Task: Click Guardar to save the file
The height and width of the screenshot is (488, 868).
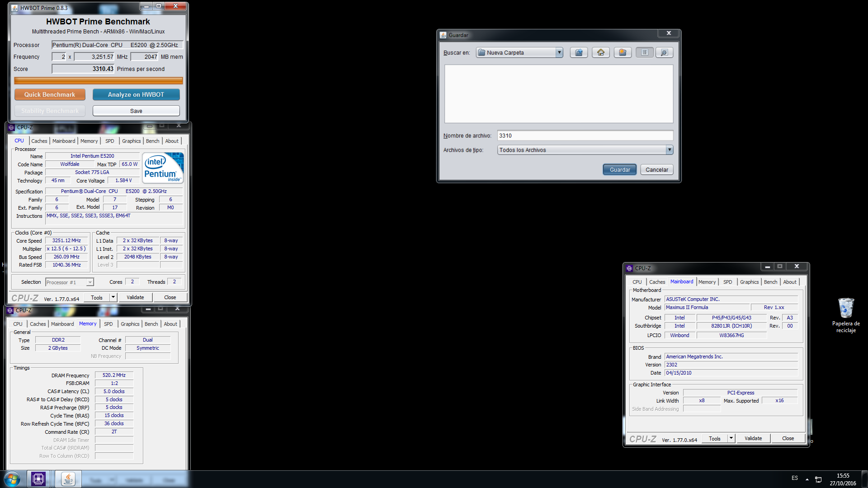Action: (x=620, y=169)
